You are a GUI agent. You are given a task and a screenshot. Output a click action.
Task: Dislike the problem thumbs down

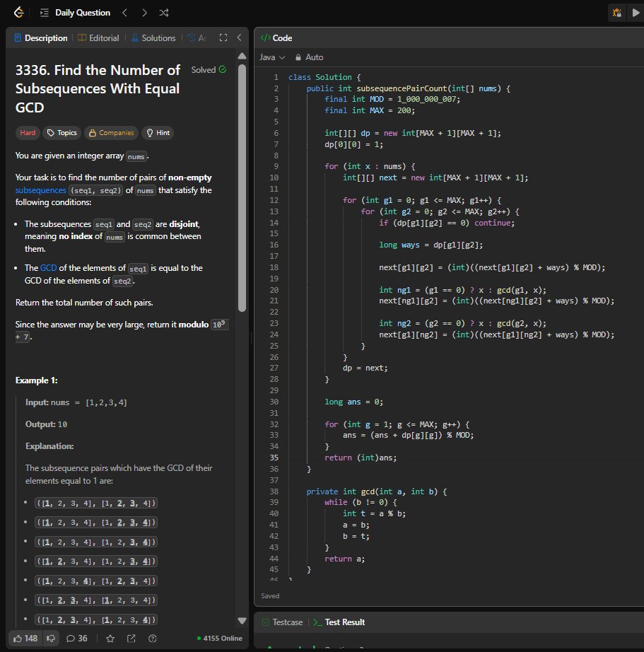point(51,639)
